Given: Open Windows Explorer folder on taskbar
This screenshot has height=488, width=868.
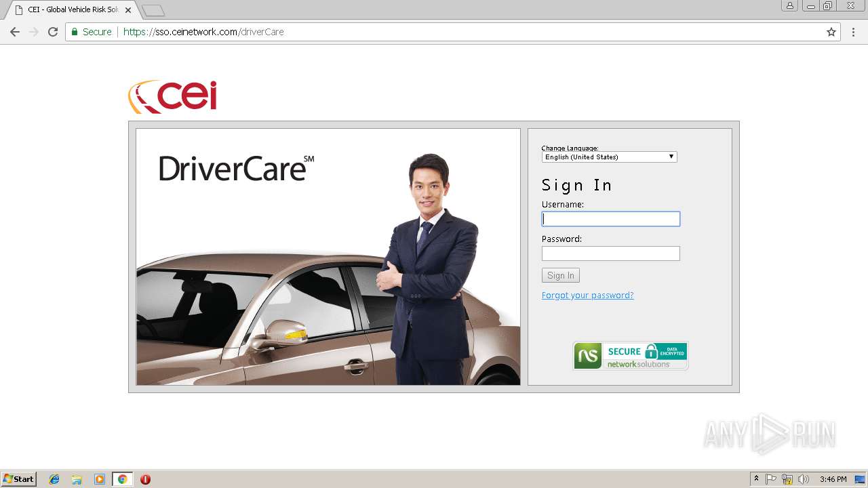Looking at the screenshot, I should point(77,479).
